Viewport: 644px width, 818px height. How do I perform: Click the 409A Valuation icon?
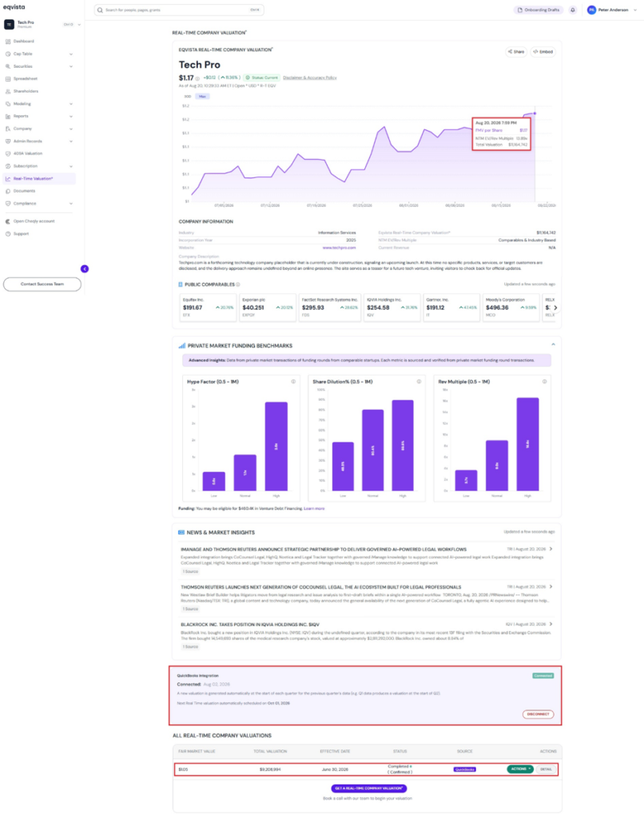click(8, 154)
